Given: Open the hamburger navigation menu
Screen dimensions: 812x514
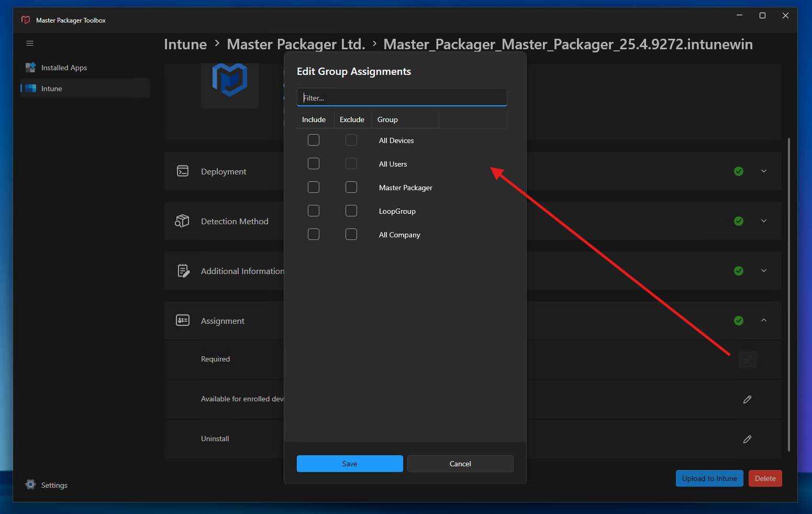Looking at the screenshot, I should point(30,43).
